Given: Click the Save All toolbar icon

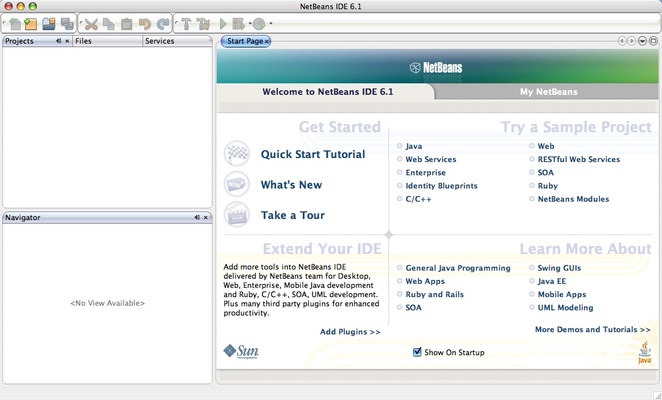Looking at the screenshot, I should pyautogui.click(x=67, y=24).
